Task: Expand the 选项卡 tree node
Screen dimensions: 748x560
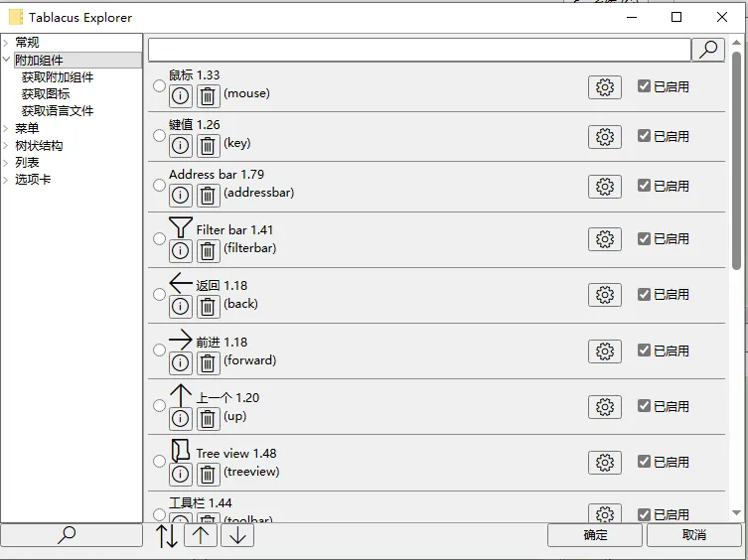Action: 6,180
